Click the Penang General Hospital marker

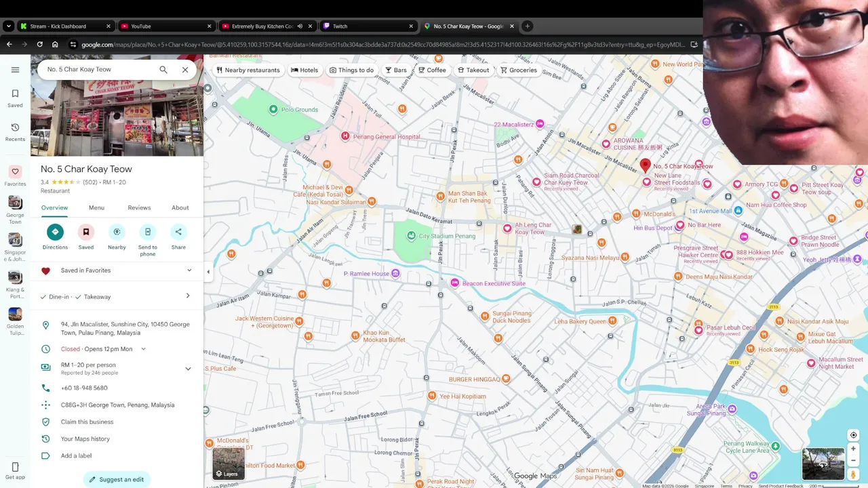click(x=345, y=136)
